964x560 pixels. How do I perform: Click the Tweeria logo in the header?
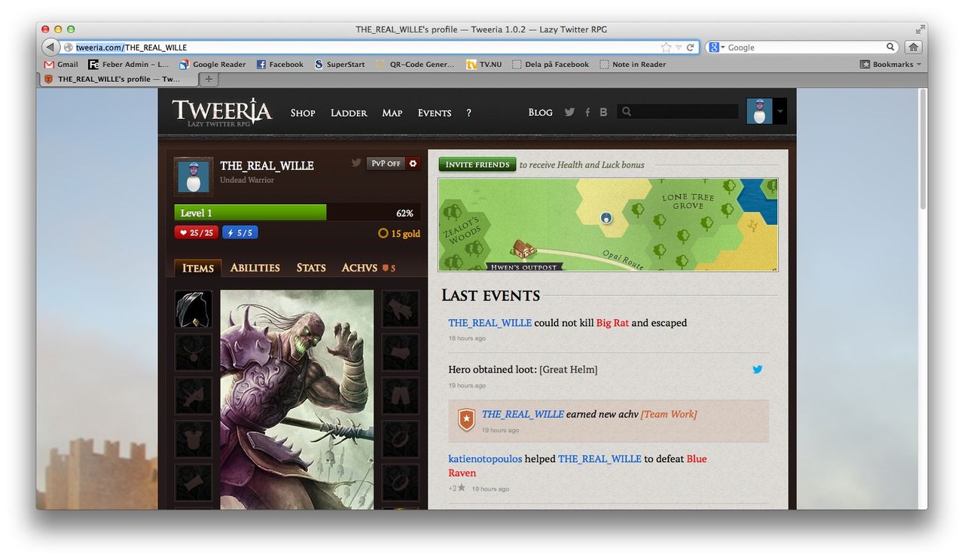click(222, 112)
